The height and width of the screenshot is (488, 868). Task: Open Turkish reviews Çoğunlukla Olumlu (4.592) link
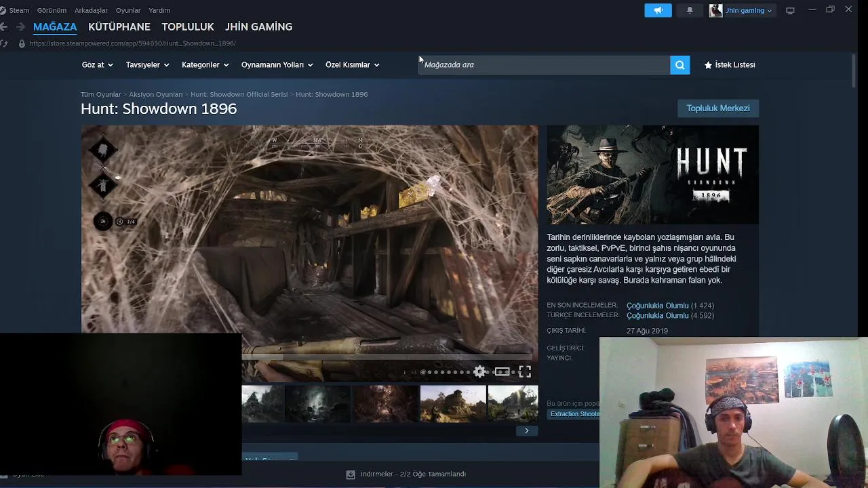tap(670, 316)
